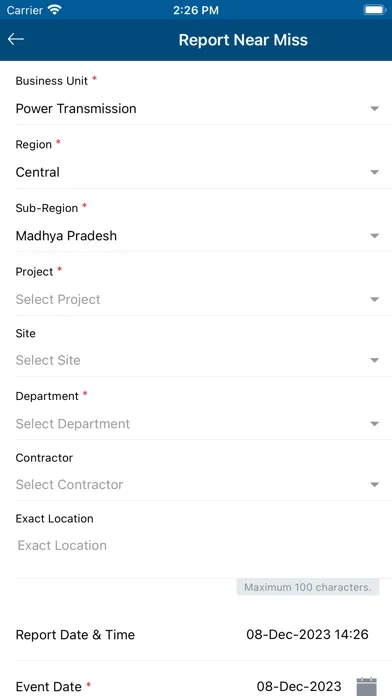Viewport: 392px width, 696px height.
Task: Select the Power Transmission value
Action: click(76, 109)
